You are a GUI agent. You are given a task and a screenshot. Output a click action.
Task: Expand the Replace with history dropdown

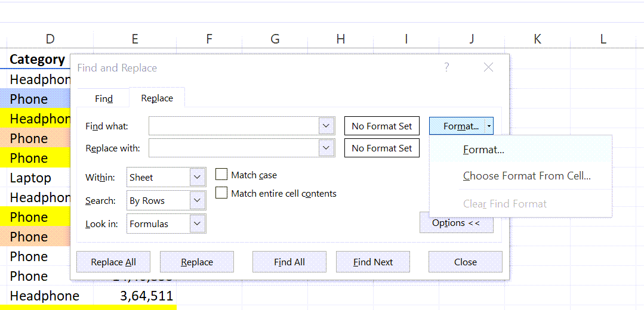click(326, 148)
